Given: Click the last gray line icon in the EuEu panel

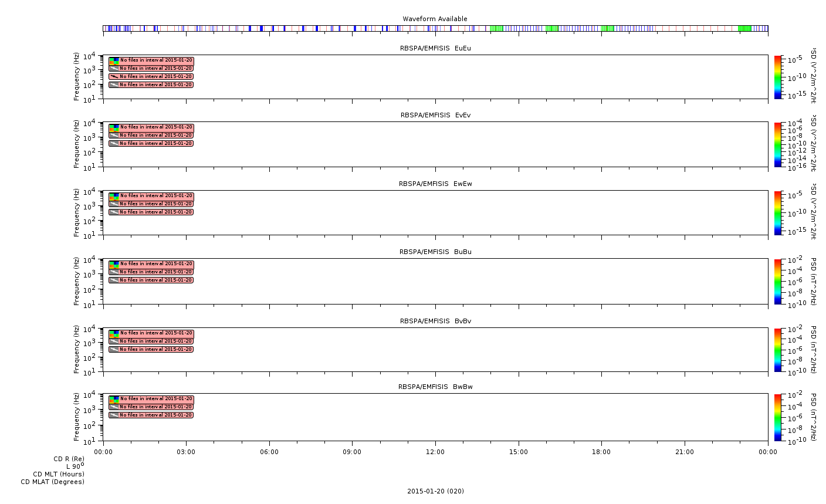Looking at the screenshot, I should pos(114,84).
